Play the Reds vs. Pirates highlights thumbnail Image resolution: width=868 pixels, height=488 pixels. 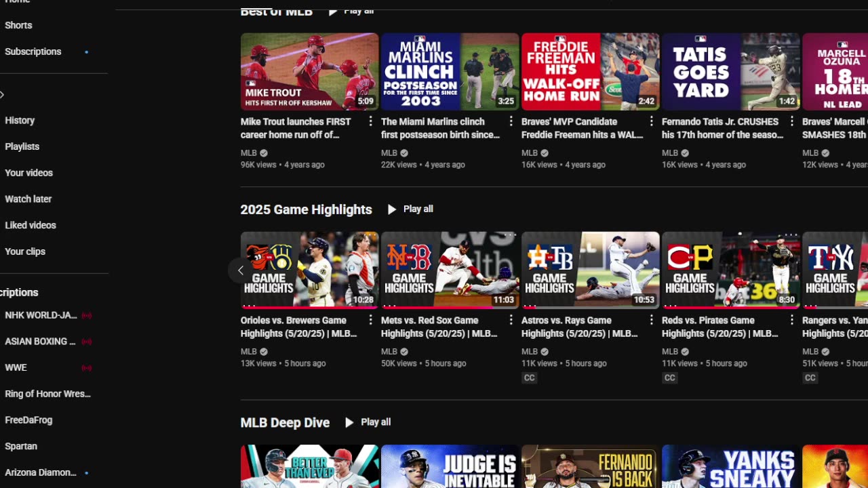730,270
